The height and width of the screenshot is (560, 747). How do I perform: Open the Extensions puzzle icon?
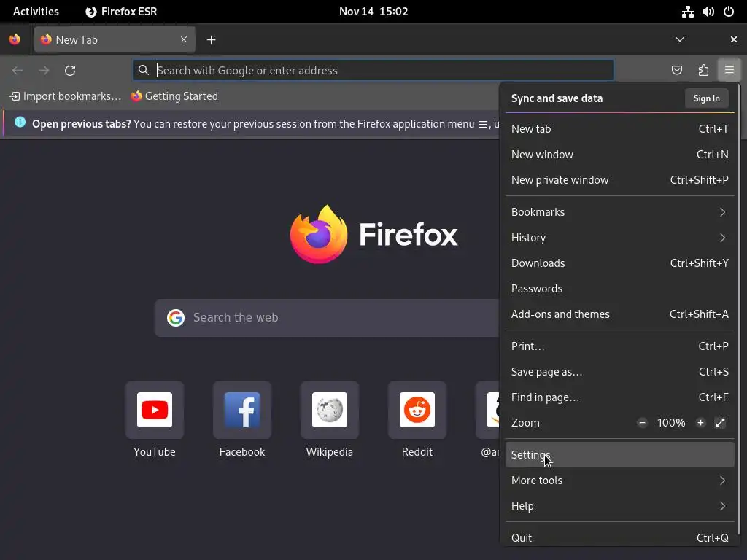tap(703, 71)
